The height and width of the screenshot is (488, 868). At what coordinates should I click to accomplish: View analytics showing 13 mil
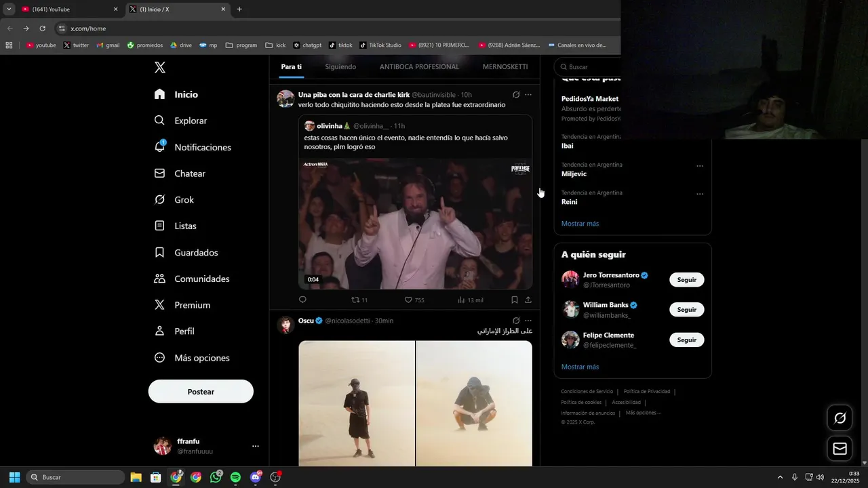click(471, 300)
